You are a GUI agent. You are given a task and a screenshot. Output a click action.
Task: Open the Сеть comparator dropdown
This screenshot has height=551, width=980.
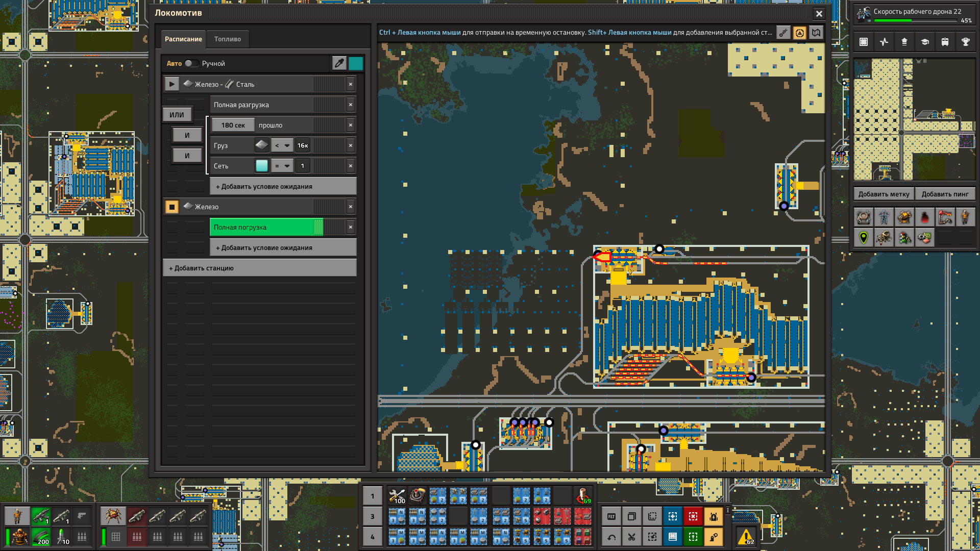tap(282, 166)
